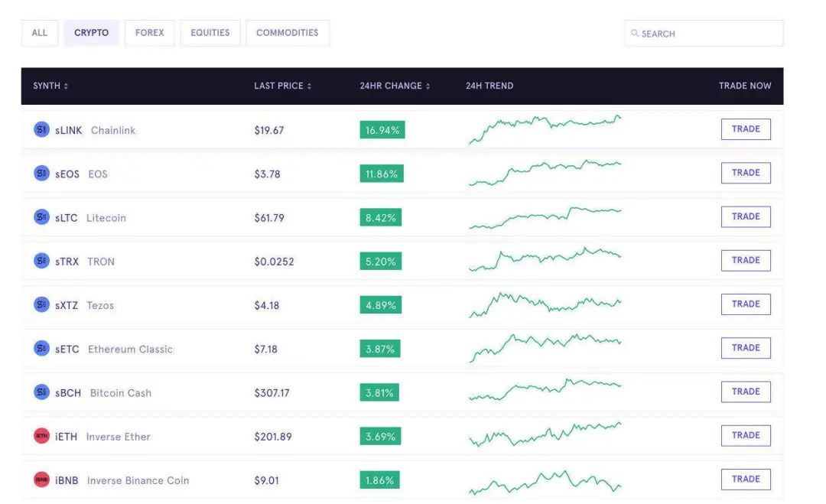Sort table by 24HR CHANGE column
Screen dimensions: 826x504
click(x=395, y=86)
